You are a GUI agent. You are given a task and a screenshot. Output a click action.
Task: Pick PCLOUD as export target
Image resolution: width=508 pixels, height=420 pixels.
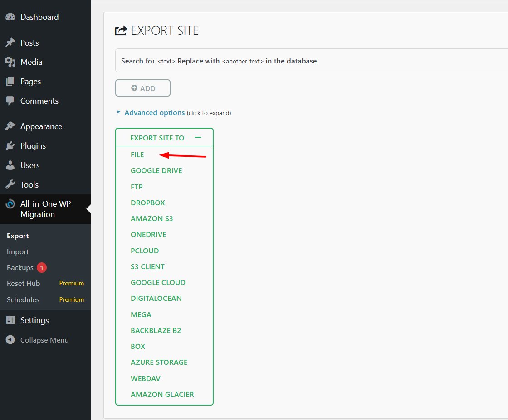click(145, 251)
